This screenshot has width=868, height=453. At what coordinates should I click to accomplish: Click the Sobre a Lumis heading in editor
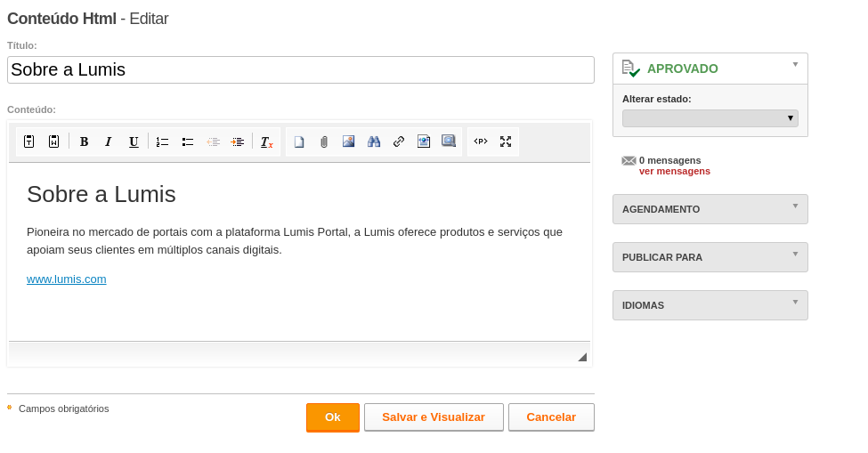point(101,194)
